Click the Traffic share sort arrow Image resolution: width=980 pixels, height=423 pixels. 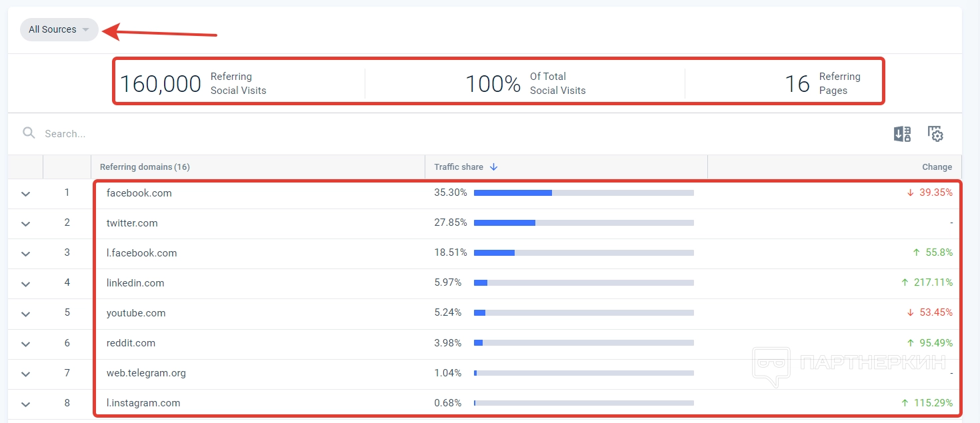click(493, 167)
